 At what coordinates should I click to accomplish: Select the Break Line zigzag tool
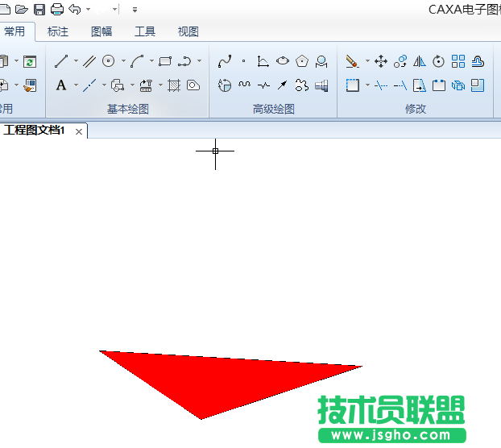pos(263,85)
